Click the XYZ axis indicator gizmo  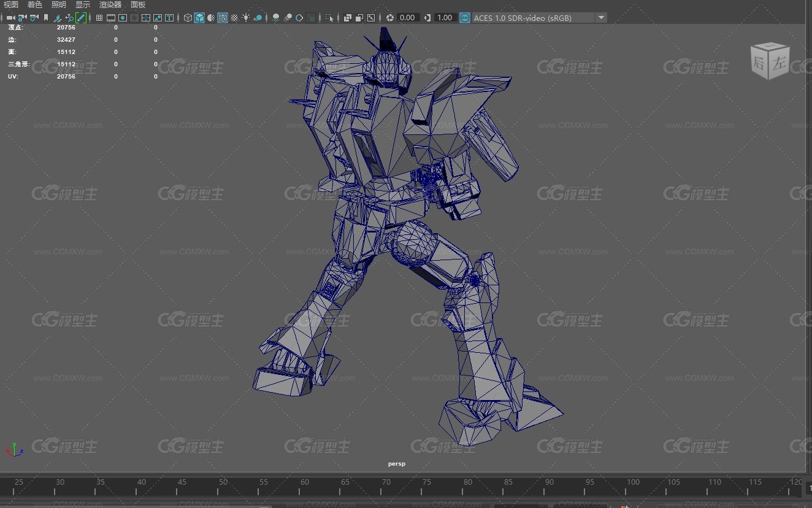pyautogui.click(x=15, y=449)
